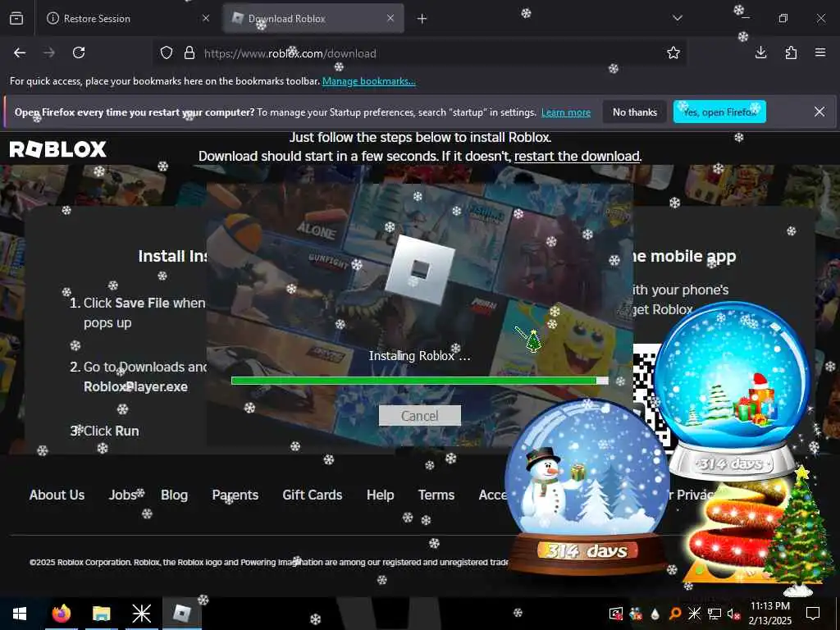Open Firefox from the taskbar

coord(61,614)
